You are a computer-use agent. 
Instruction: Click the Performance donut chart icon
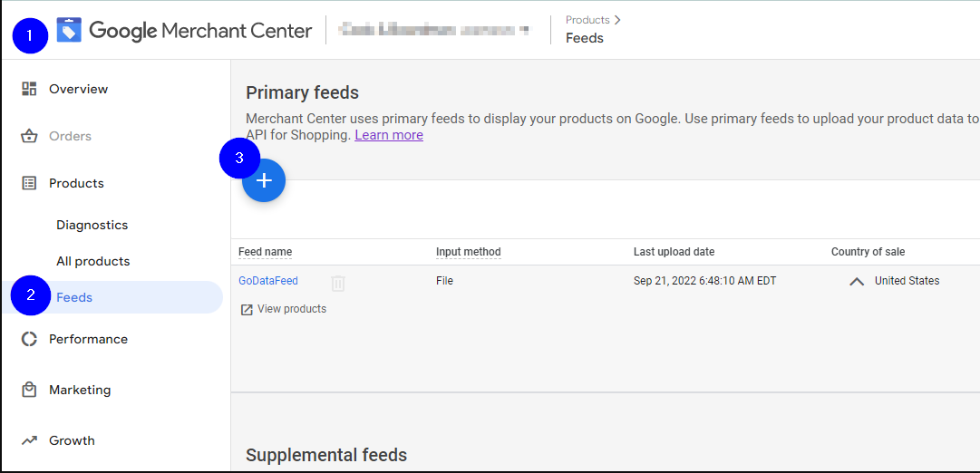coord(29,339)
